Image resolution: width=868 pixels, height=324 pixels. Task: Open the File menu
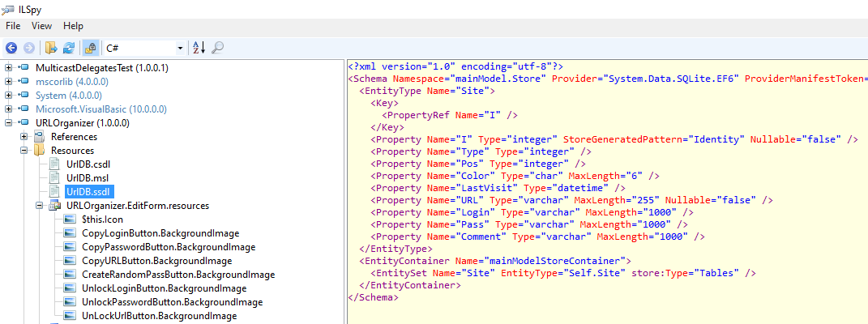(x=13, y=26)
